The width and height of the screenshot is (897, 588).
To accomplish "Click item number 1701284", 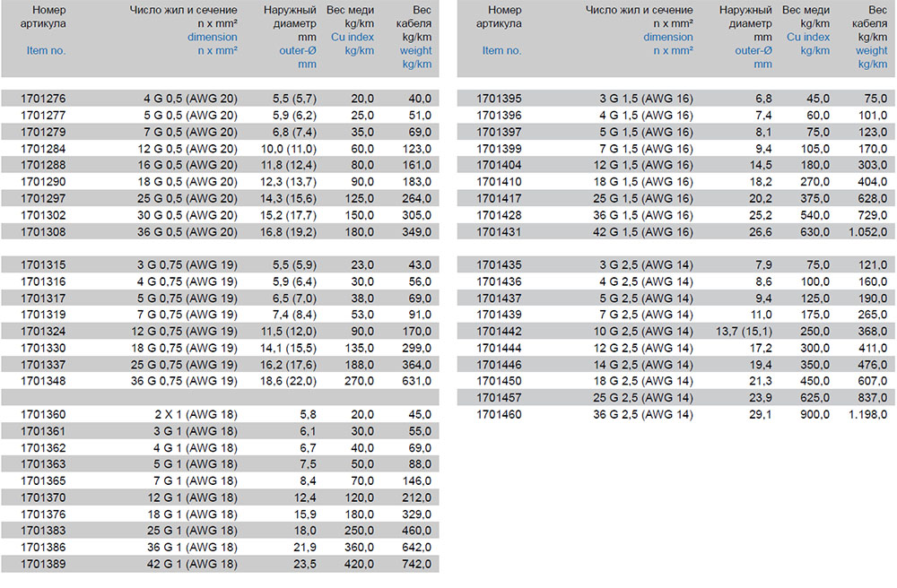I will [x=43, y=149].
